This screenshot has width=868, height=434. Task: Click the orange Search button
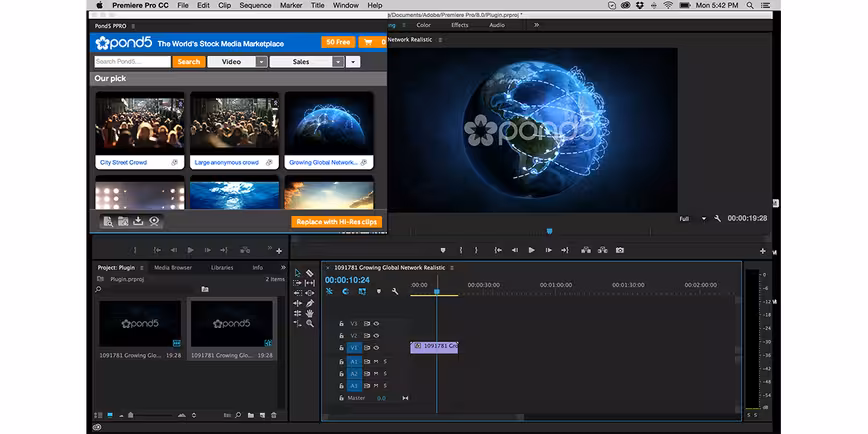[189, 62]
